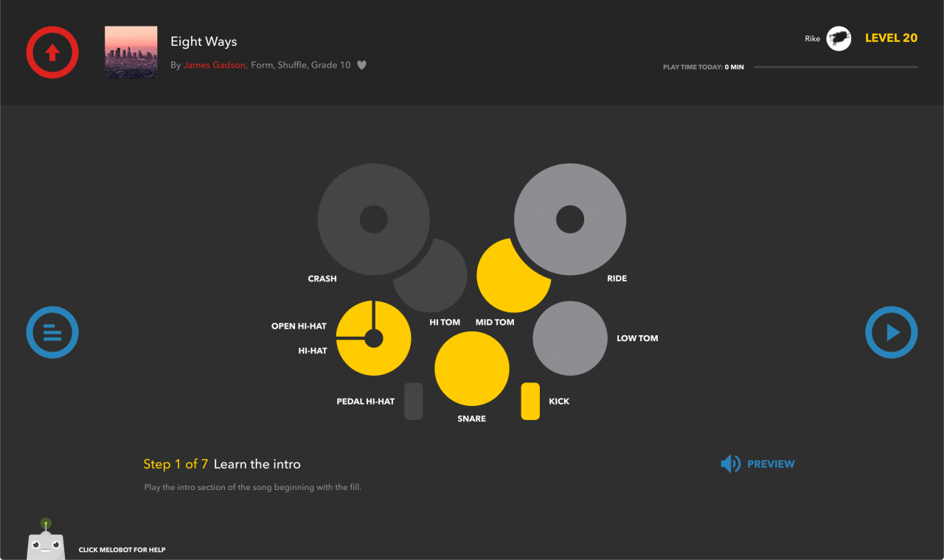944x560 pixels.
Task: Open the blue list menu icon
Action: click(52, 332)
